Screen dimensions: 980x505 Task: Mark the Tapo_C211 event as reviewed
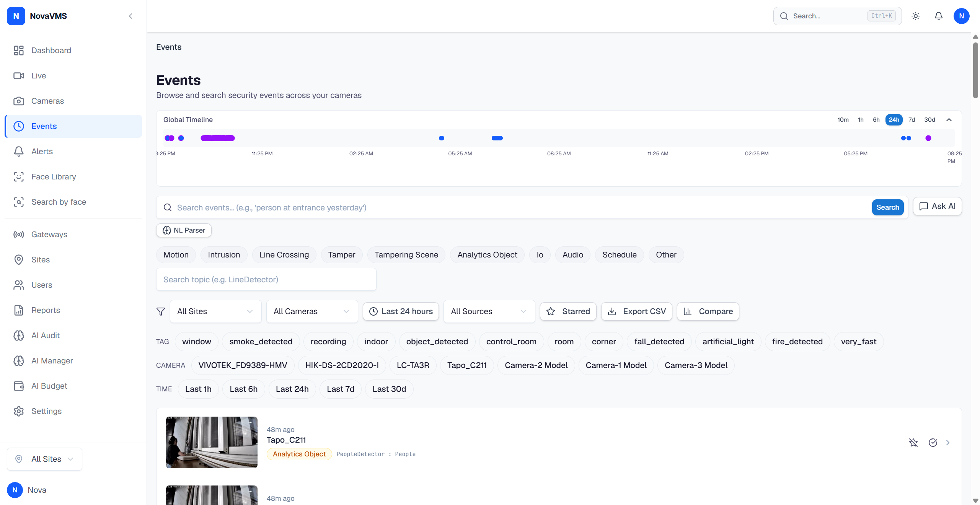pos(933,443)
